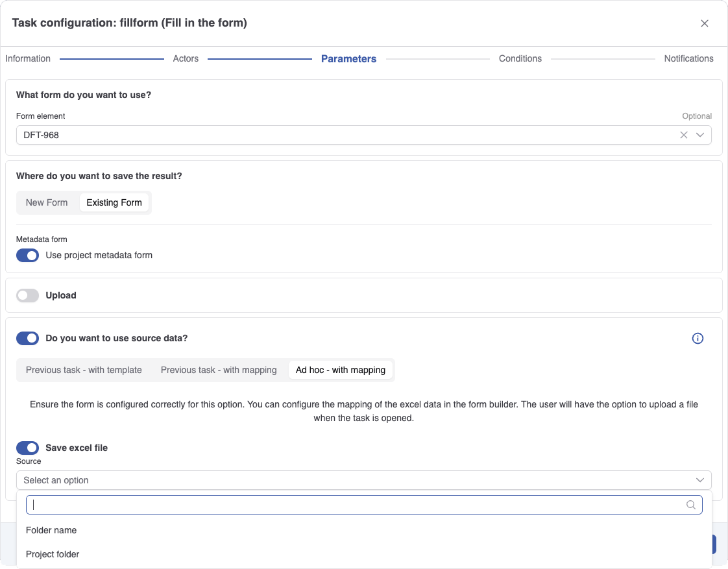728x569 pixels.
Task: Close the Task configuration dialog
Action: [x=705, y=23]
